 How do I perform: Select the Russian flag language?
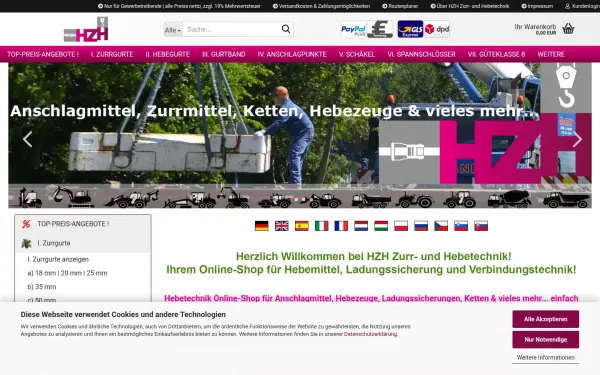coord(421,226)
